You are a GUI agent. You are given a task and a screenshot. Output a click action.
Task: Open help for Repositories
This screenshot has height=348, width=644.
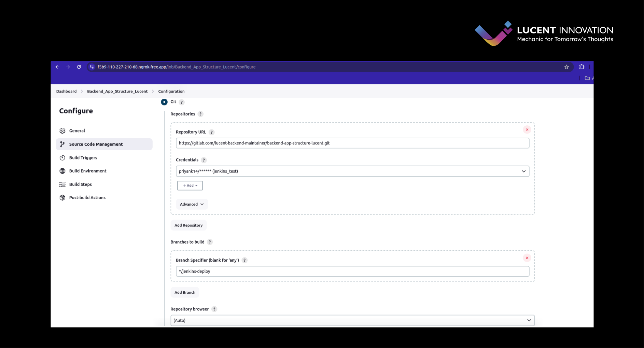[x=200, y=114]
